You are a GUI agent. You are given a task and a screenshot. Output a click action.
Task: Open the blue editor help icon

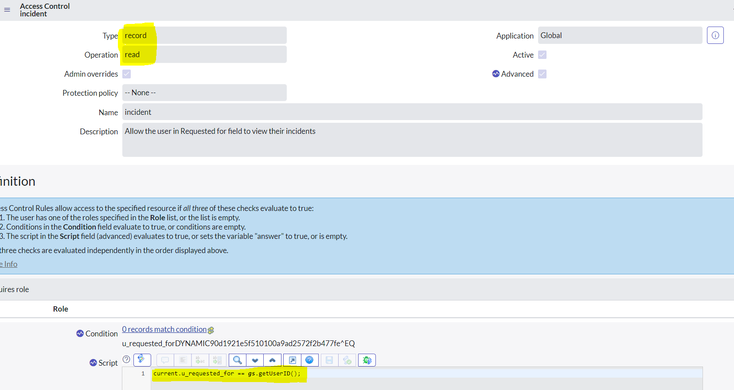309,360
